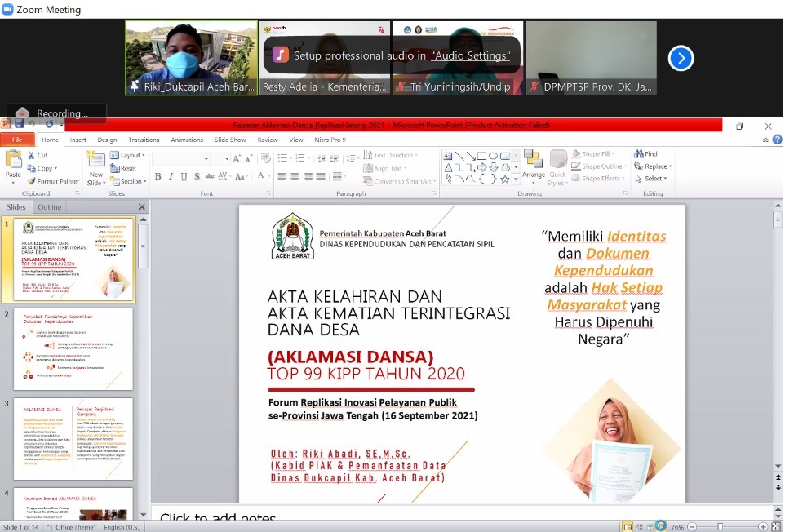The image size is (785, 532).
Task: Switch to the Outline pane tab
Action: click(50, 206)
